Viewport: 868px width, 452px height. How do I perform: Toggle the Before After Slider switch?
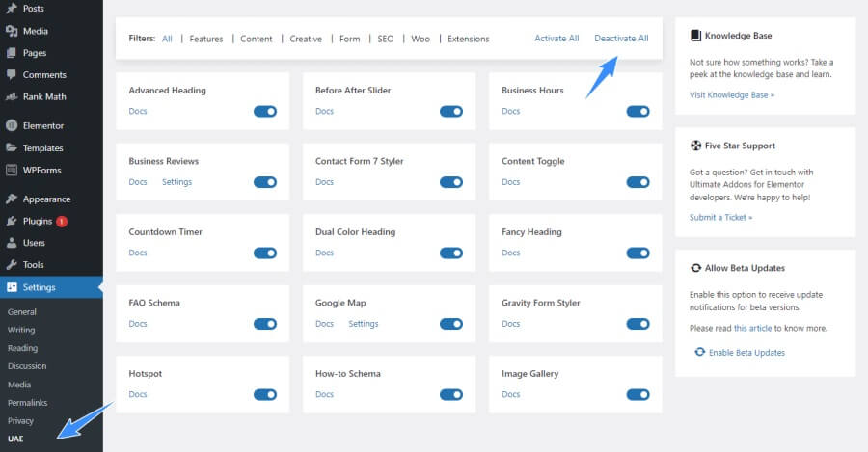click(451, 111)
